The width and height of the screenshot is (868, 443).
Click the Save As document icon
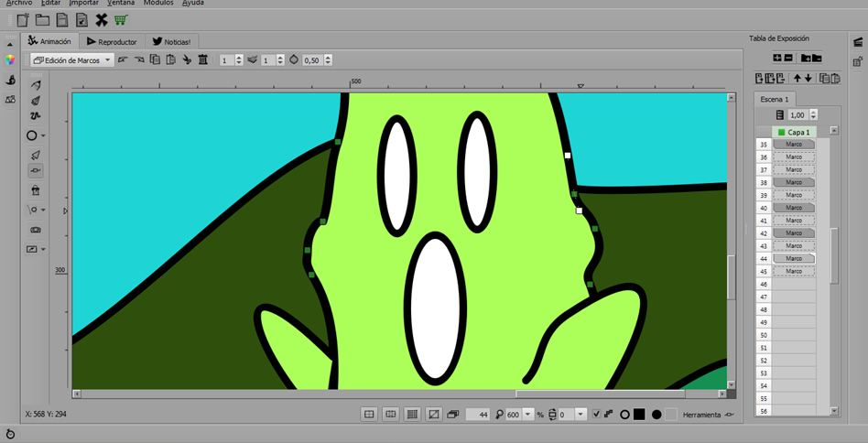coord(81,20)
